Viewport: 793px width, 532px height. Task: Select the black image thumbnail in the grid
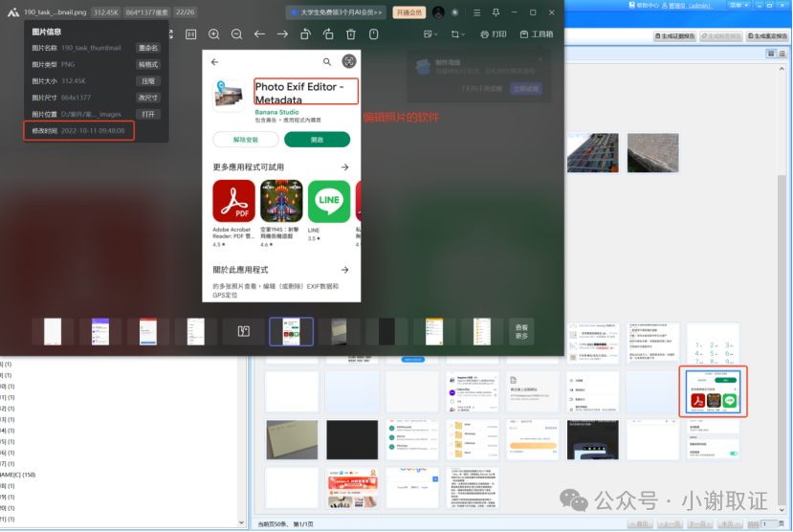[x=352, y=440]
